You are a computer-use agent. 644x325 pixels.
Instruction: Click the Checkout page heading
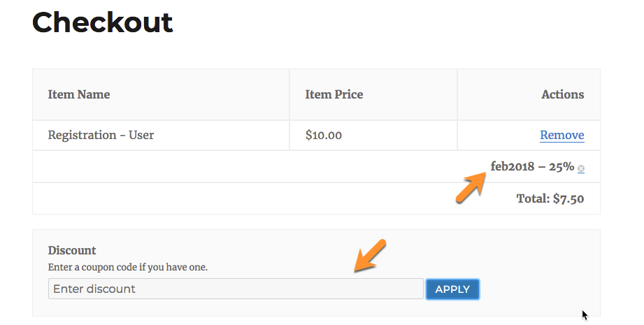tap(102, 23)
